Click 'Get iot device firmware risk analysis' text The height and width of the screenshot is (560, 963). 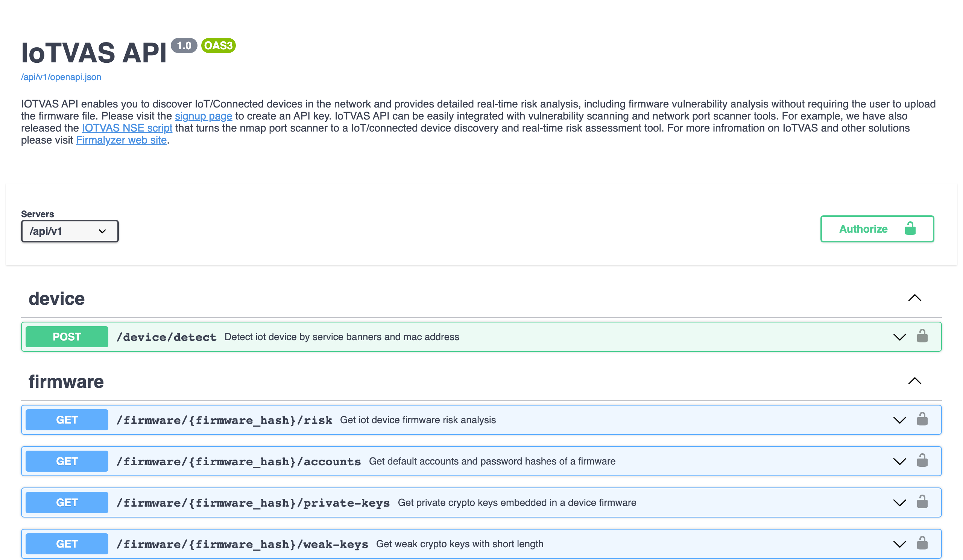pos(418,420)
